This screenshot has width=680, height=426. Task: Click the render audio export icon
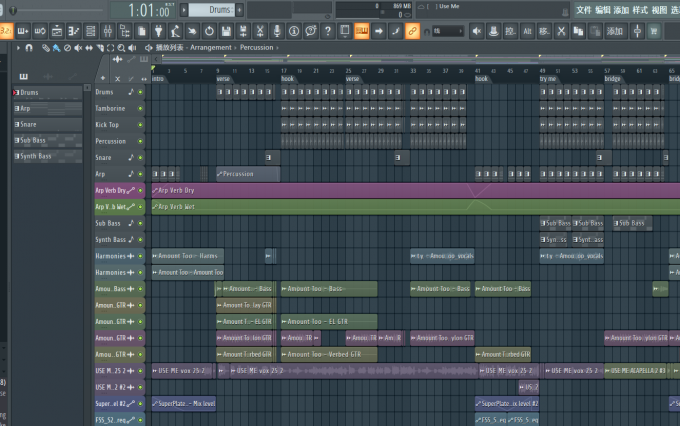coord(243,31)
